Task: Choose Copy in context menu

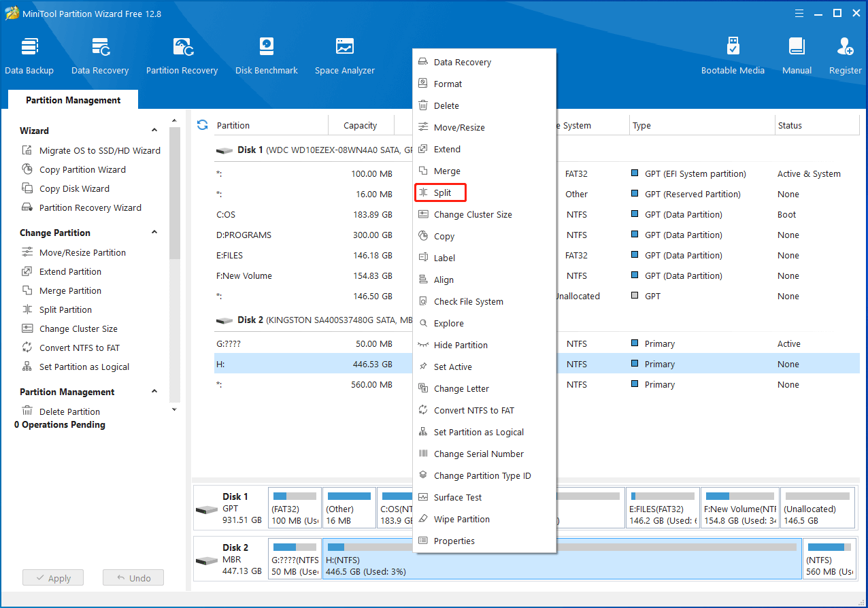Action: click(x=484, y=236)
